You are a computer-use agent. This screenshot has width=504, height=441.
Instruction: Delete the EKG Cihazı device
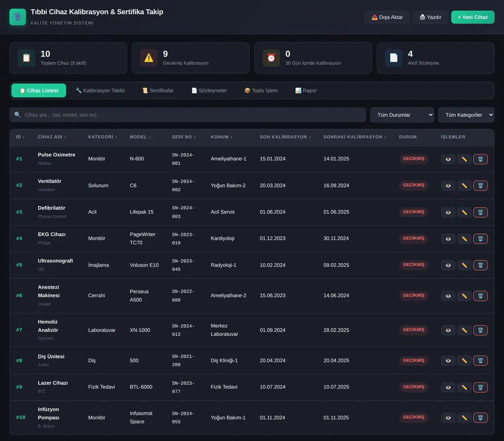point(480,239)
